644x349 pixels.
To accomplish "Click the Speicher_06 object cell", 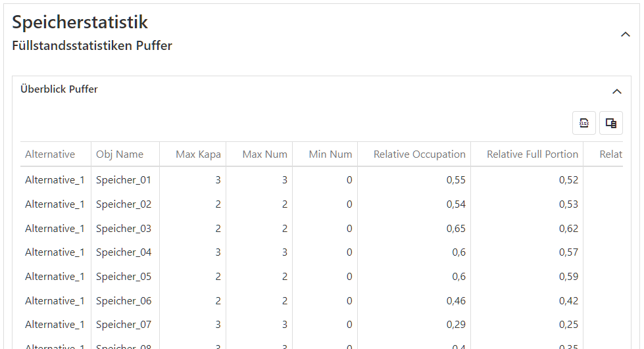I will click(x=124, y=301).
